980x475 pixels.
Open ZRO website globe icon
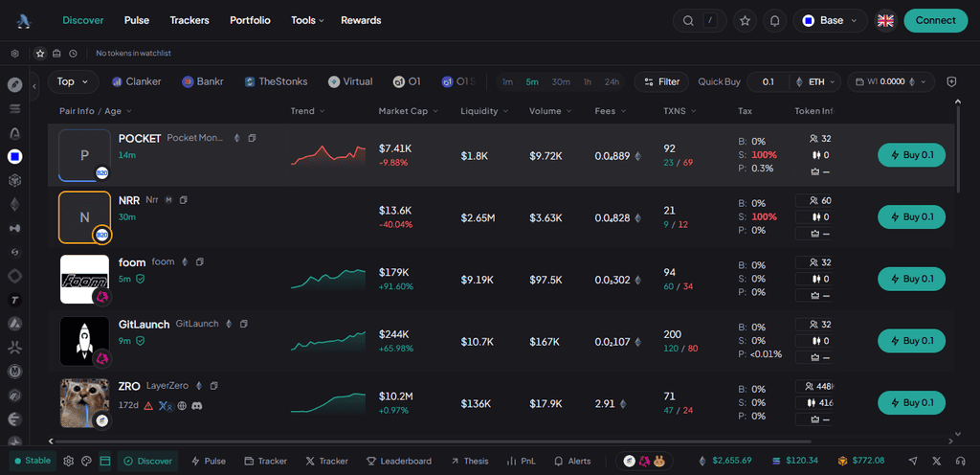tap(182, 405)
